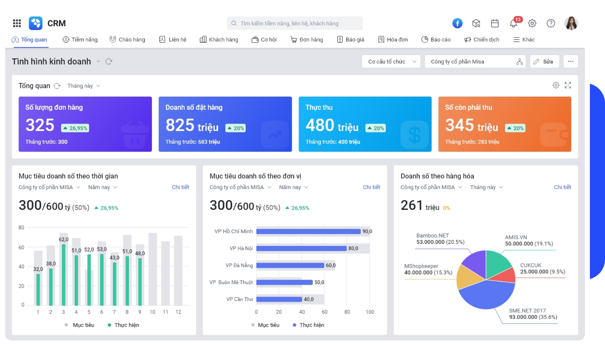Refresh the Tình hình kinh doanh dashboard
This screenshot has height=364, width=605.
coord(109,61)
